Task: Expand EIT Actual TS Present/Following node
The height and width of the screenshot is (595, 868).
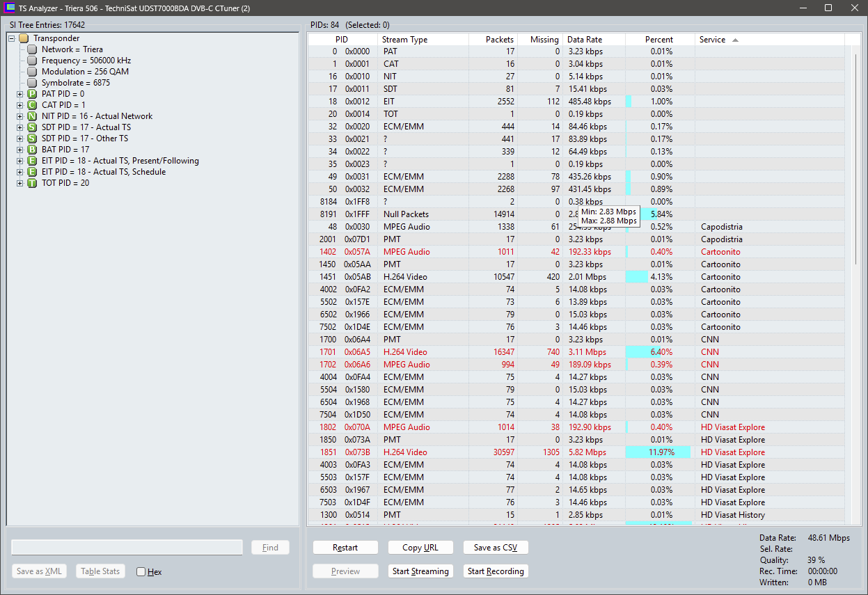Action: [x=20, y=161]
